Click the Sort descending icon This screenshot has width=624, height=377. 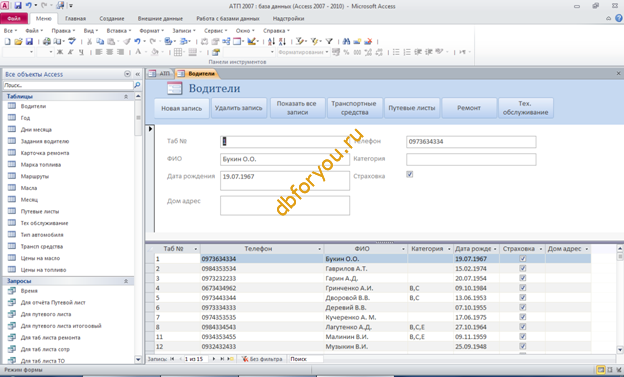tap(282, 41)
